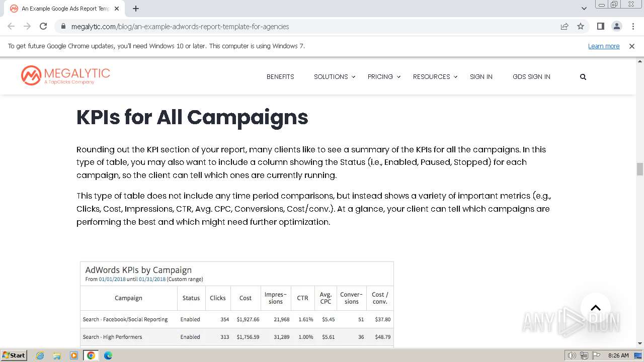Open the Chrome three-dot menu

pyautogui.click(x=633, y=26)
